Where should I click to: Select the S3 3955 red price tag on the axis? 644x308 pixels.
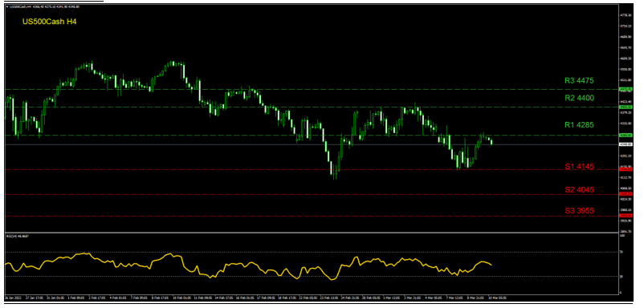point(626,215)
